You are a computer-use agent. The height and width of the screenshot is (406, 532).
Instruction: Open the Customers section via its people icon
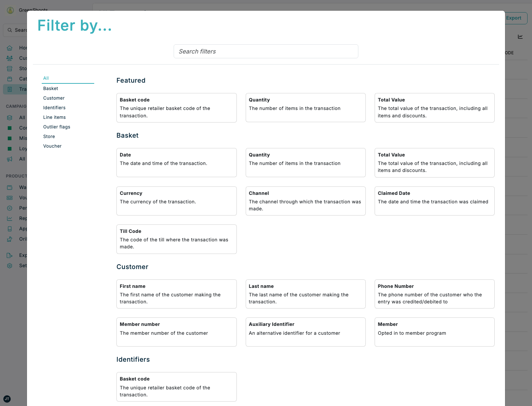click(x=9, y=58)
